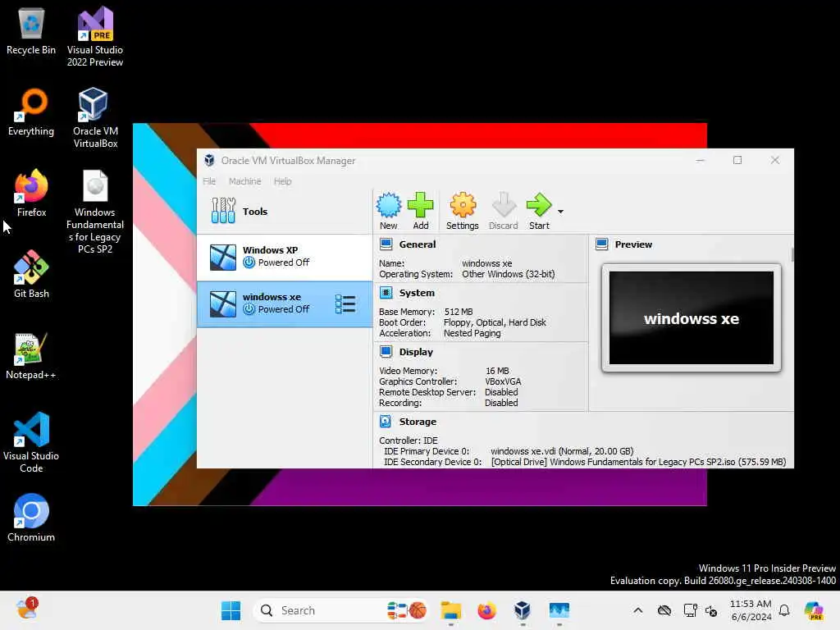Click VirtualBox icon in the taskbar
Image resolution: width=840 pixels, height=630 pixels.
pyautogui.click(x=523, y=610)
